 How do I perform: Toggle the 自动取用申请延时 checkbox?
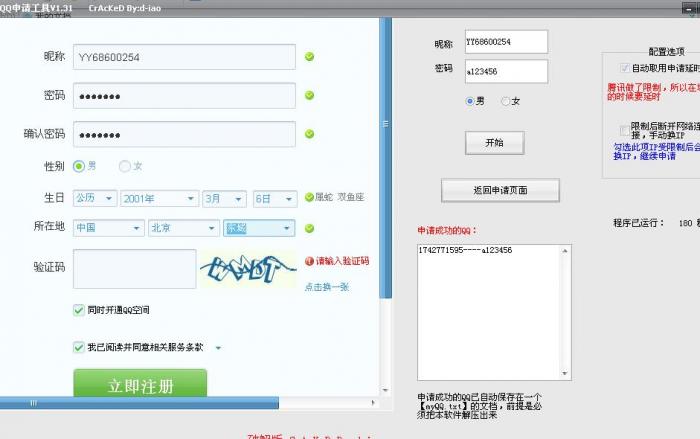(x=625, y=68)
